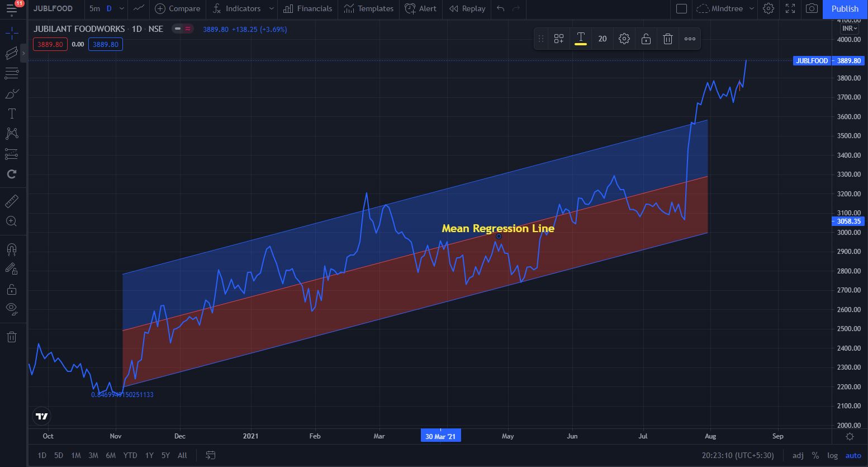Select the brush and shapes tool
The height and width of the screenshot is (467, 868).
(12, 93)
